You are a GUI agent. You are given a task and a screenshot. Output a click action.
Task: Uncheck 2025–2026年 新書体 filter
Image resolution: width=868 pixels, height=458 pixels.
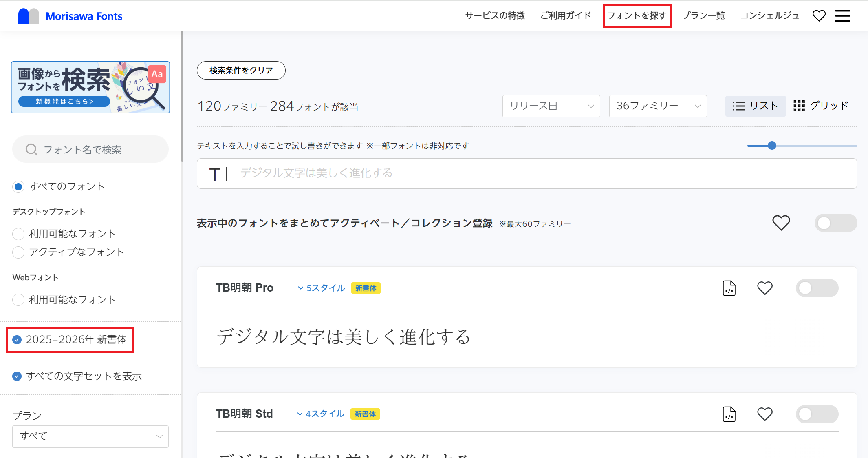point(17,339)
